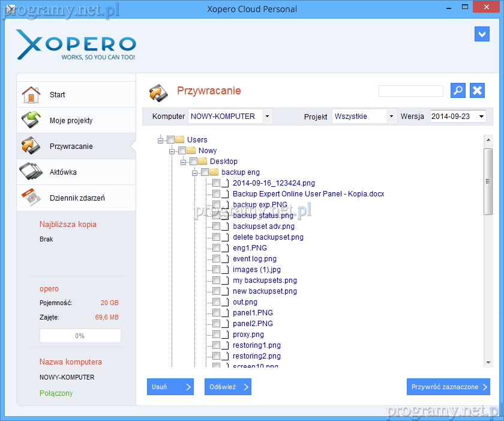The image size is (504, 421).
Task: Click the vertical scrollbar thumb of file tree
Action: 488,180
